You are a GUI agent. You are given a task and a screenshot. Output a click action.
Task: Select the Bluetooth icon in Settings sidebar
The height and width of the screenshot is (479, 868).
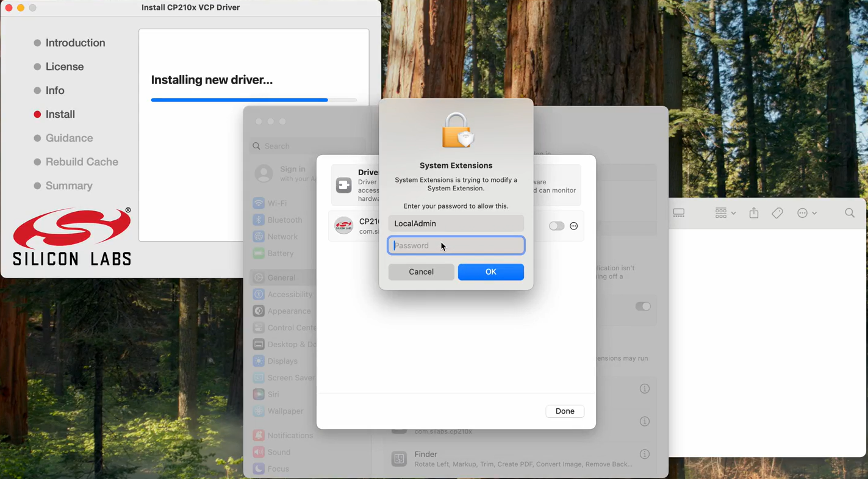(x=259, y=220)
